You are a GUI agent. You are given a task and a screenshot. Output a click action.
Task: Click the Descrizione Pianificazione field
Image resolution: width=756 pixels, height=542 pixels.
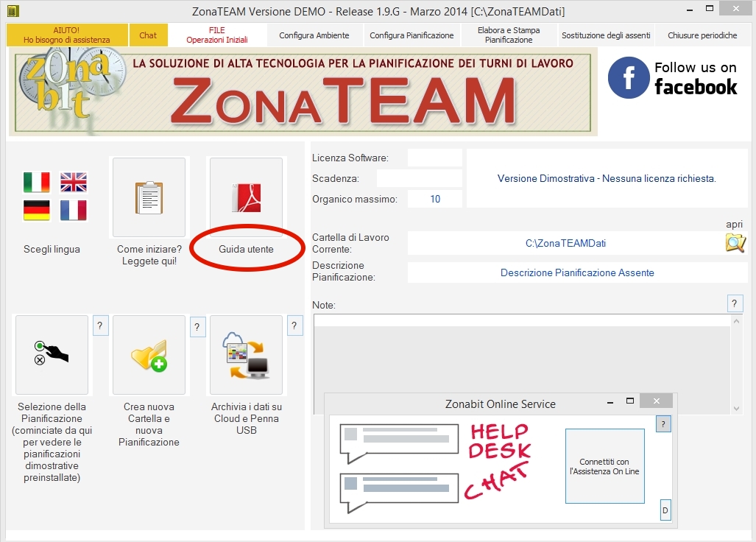click(578, 272)
